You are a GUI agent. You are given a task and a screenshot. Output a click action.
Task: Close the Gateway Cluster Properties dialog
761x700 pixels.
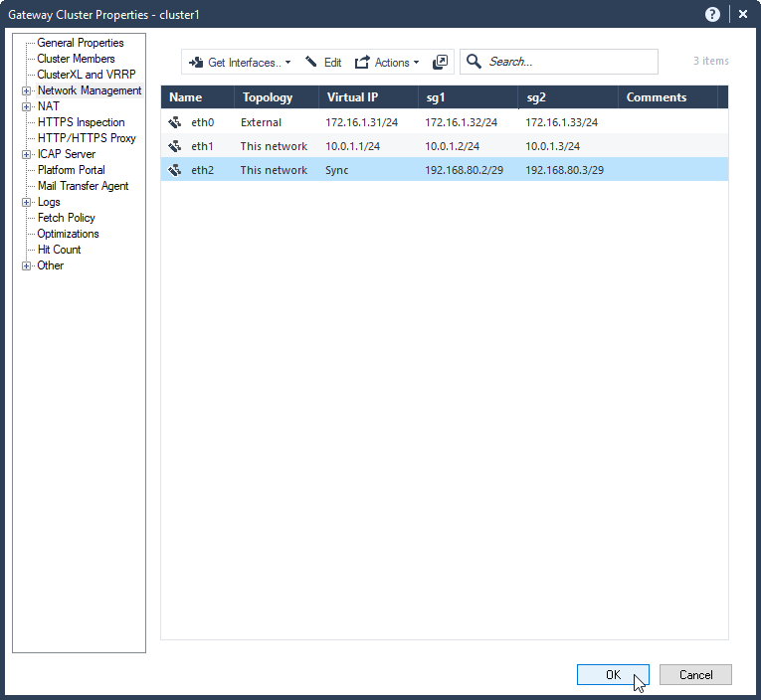[742, 15]
